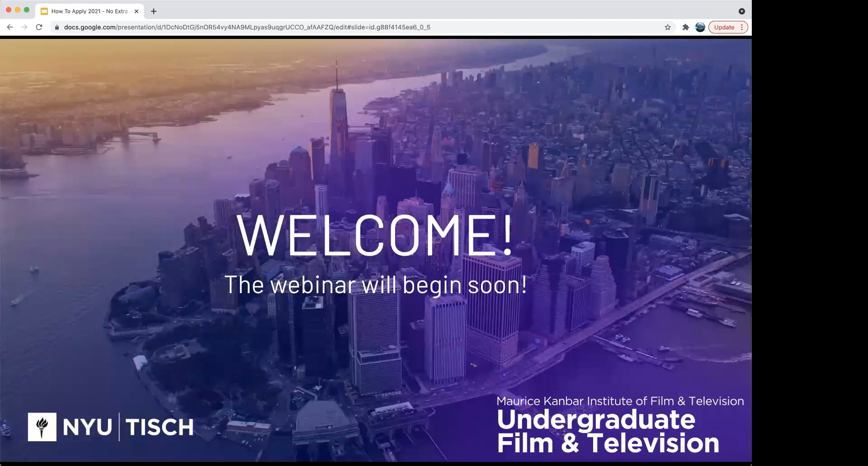View site info via the lock icon
The width and height of the screenshot is (868, 466).
point(57,27)
